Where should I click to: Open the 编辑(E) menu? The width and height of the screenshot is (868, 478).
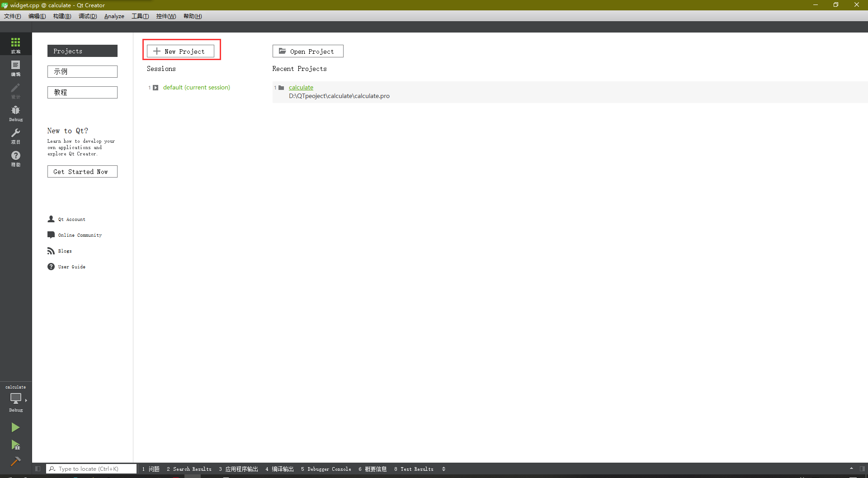point(37,16)
